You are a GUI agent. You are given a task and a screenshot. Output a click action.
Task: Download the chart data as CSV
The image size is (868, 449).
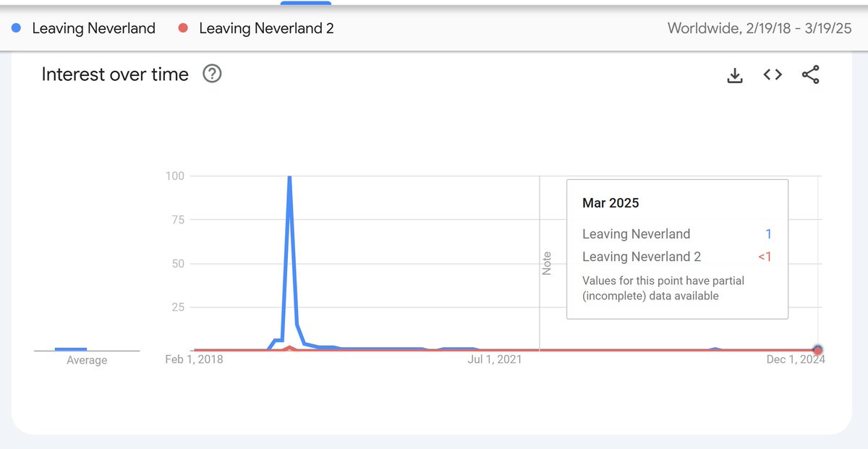coord(735,74)
